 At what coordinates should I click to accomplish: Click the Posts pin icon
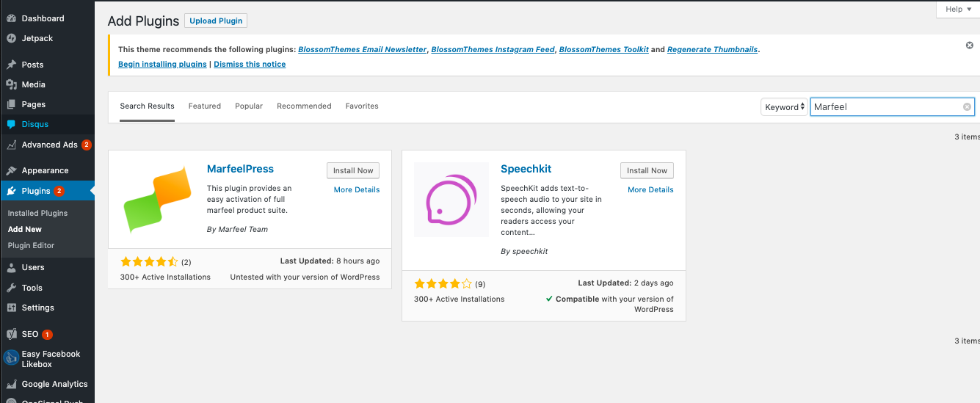(x=11, y=65)
